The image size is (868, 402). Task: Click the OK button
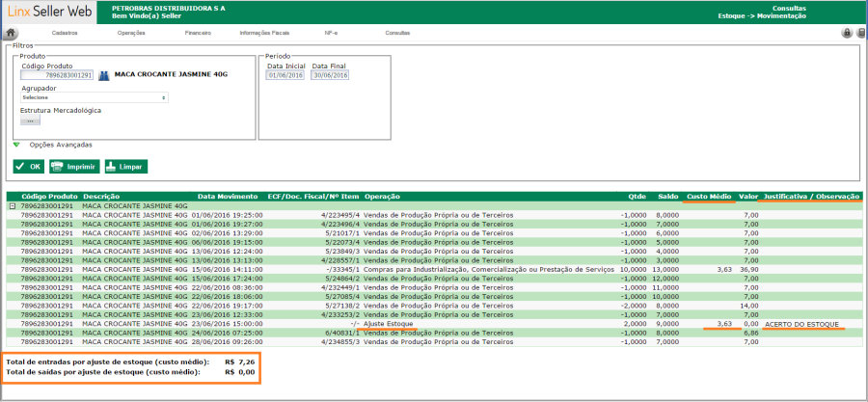pyautogui.click(x=29, y=167)
